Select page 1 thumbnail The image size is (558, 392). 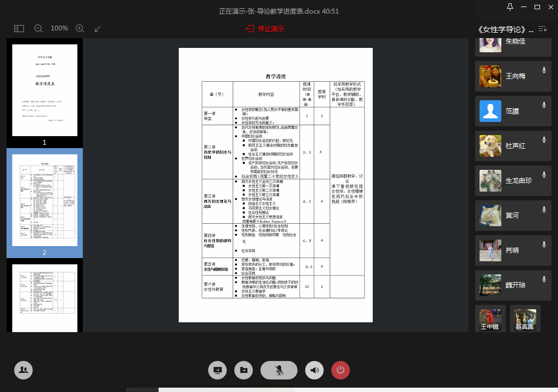[x=45, y=90]
